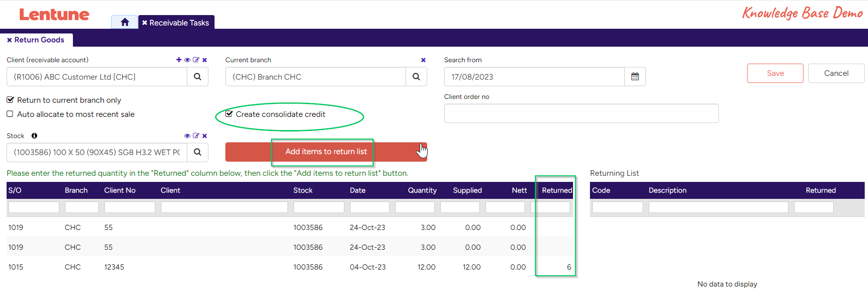Click quantity 12.00 in row 1015

click(426, 267)
